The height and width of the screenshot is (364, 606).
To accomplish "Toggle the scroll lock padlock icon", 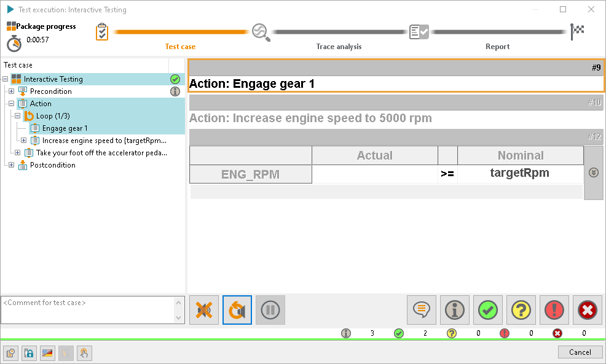I will pyautogui.click(x=29, y=353).
